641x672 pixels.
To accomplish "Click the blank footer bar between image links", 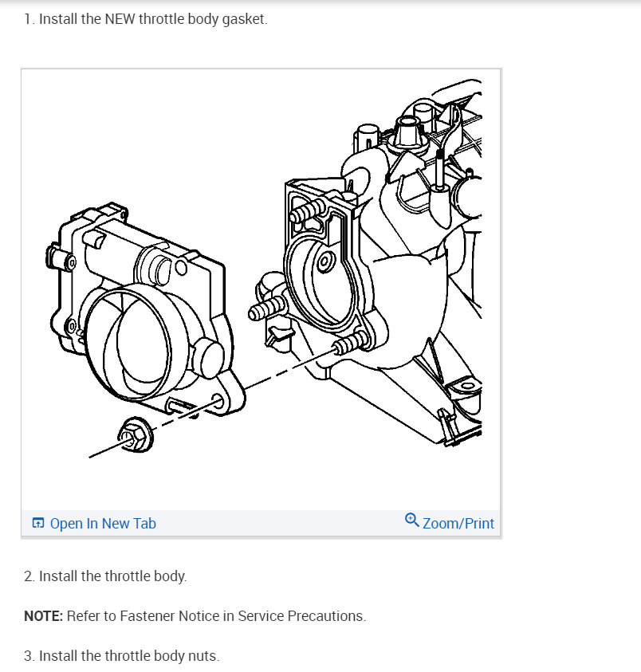I will pyautogui.click(x=281, y=523).
